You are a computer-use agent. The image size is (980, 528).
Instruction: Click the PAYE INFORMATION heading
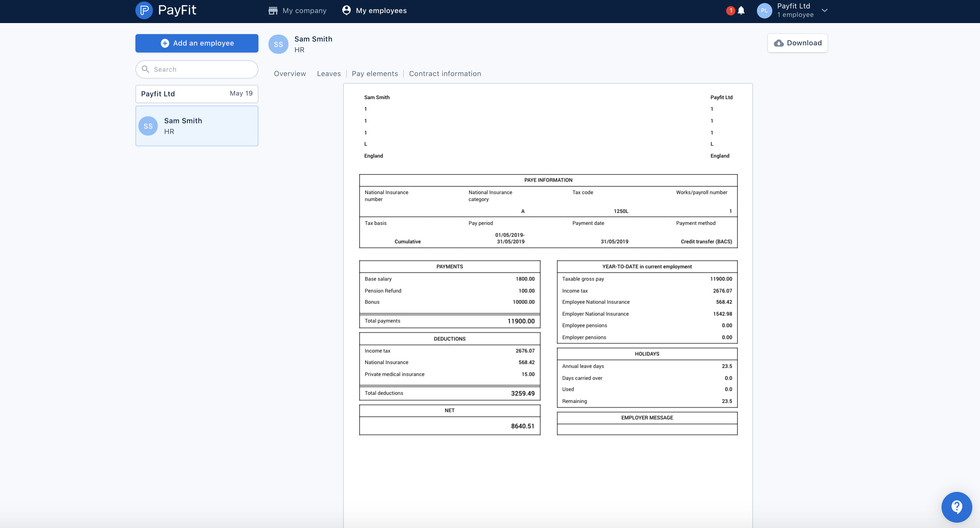pyautogui.click(x=548, y=180)
